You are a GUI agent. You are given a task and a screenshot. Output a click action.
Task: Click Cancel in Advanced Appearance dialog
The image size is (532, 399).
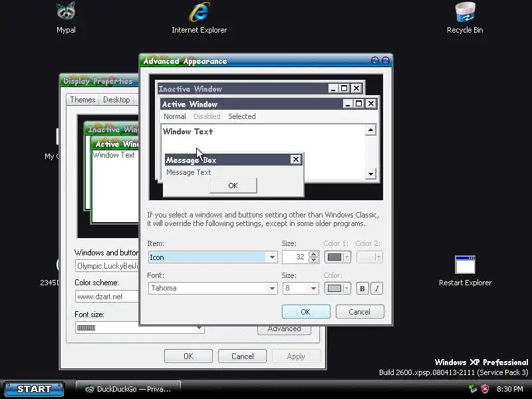tap(360, 311)
